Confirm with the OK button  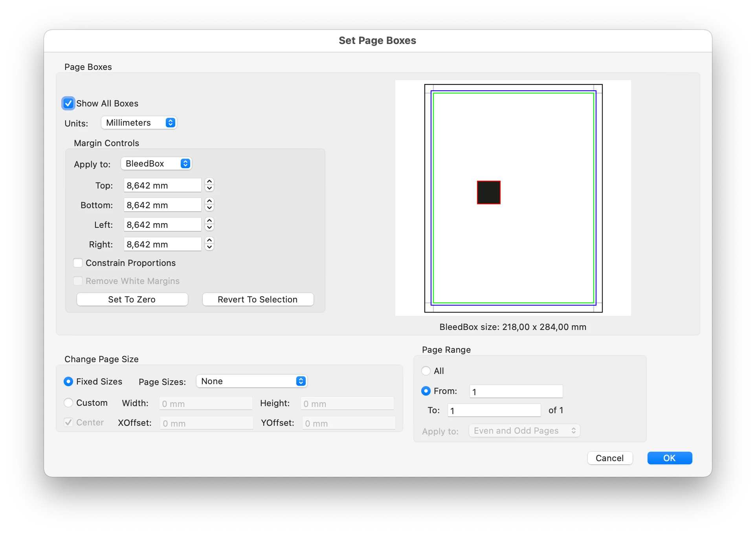669,458
